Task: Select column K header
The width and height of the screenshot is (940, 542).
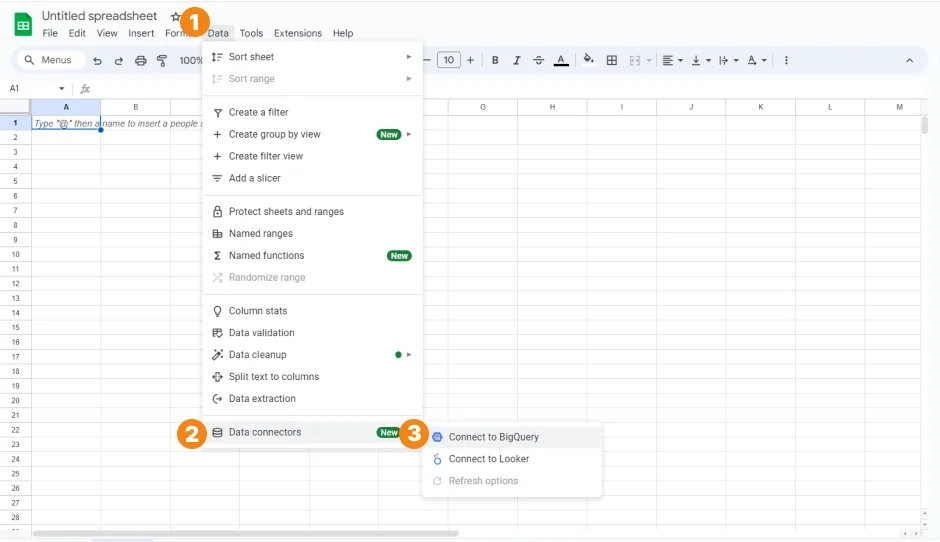Action: pos(760,107)
